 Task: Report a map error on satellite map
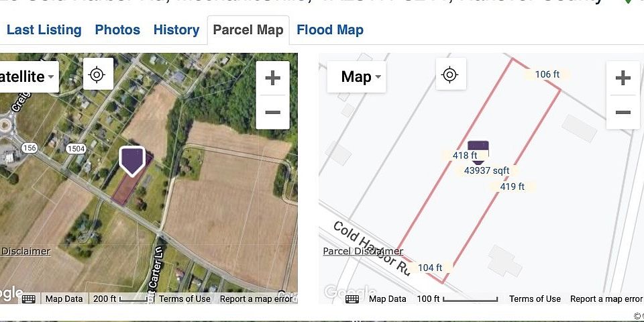pyautogui.click(x=256, y=299)
